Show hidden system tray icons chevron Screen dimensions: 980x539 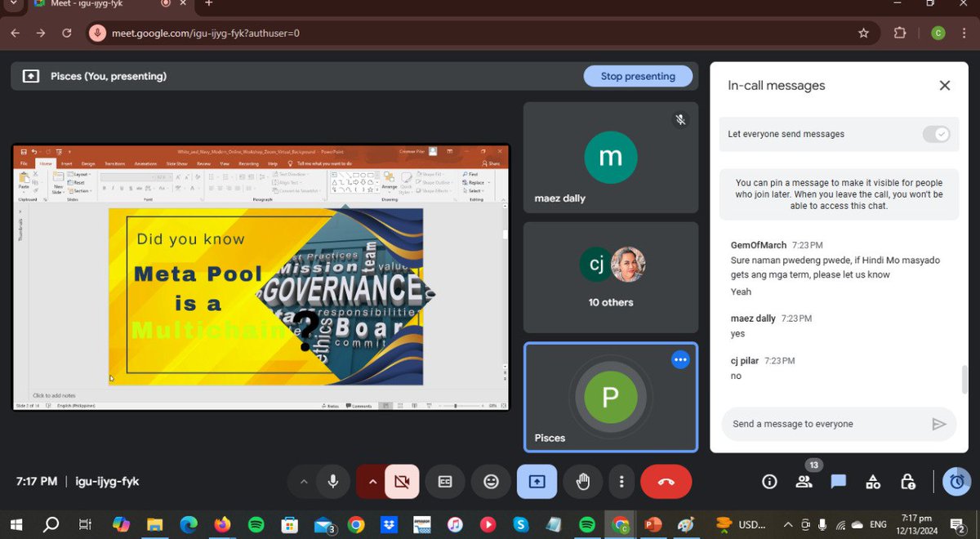point(787,525)
